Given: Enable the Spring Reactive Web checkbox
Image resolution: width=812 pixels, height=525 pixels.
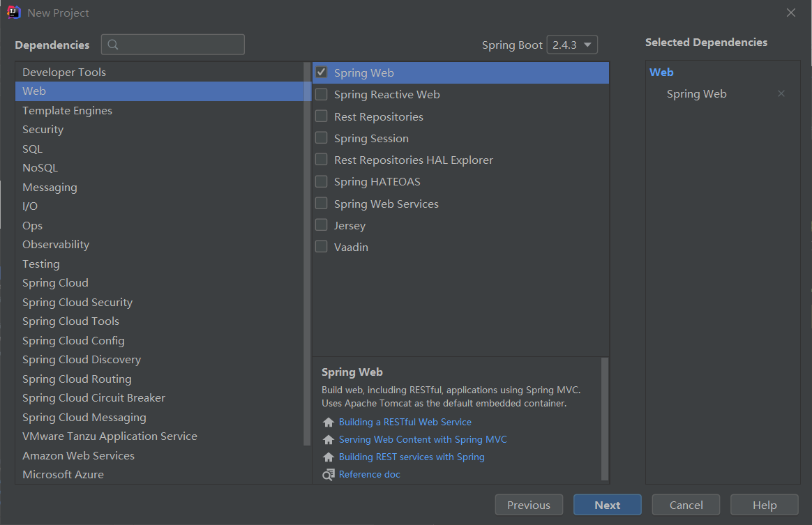Looking at the screenshot, I should 322,95.
